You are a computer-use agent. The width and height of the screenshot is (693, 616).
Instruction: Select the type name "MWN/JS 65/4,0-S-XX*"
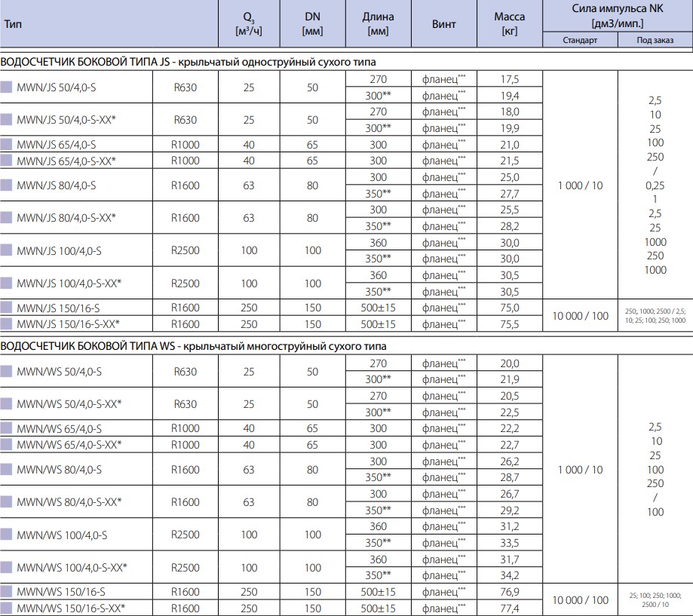tap(66, 161)
